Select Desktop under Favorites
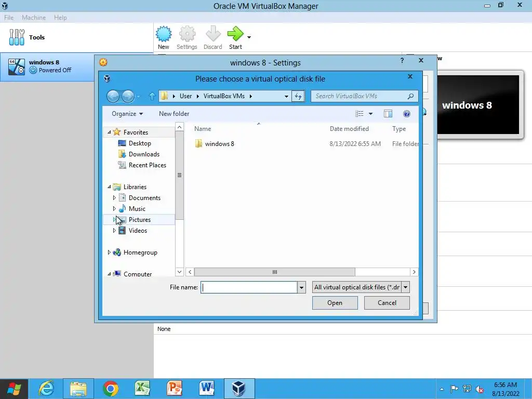The height and width of the screenshot is (399, 532). pyautogui.click(x=139, y=143)
